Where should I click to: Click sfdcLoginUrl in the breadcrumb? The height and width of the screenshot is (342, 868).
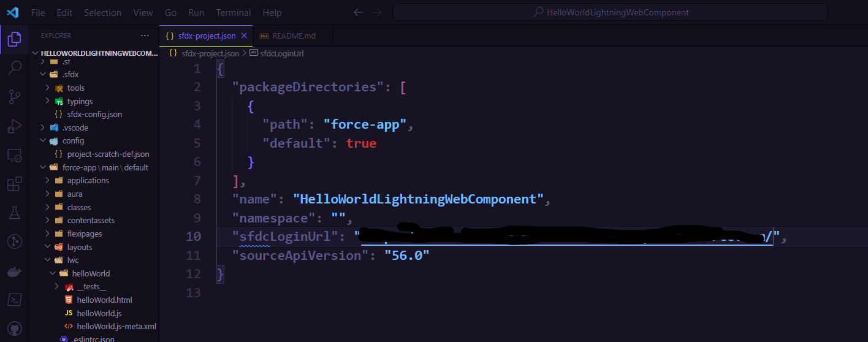[282, 53]
